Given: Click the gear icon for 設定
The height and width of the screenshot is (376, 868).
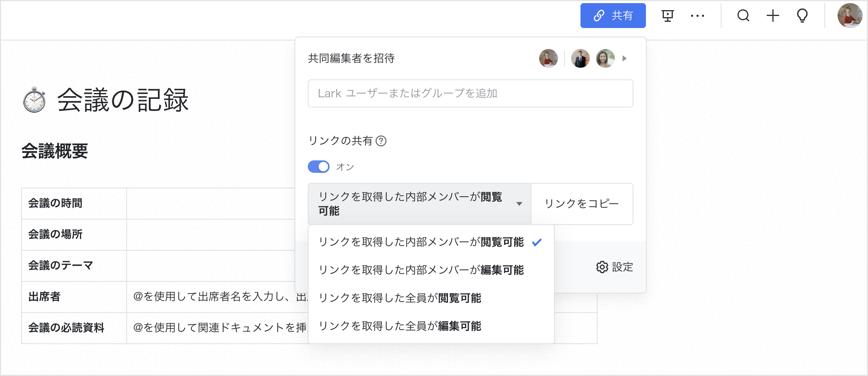Looking at the screenshot, I should pos(602,267).
